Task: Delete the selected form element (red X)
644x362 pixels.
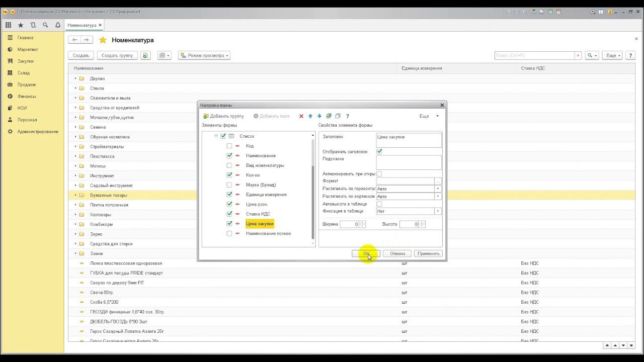Action: click(x=301, y=116)
